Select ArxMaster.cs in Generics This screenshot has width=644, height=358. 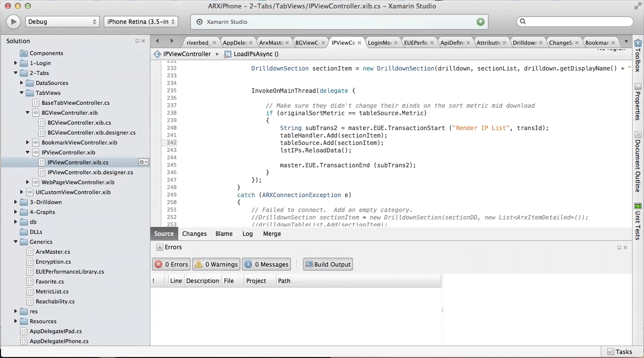53,252
